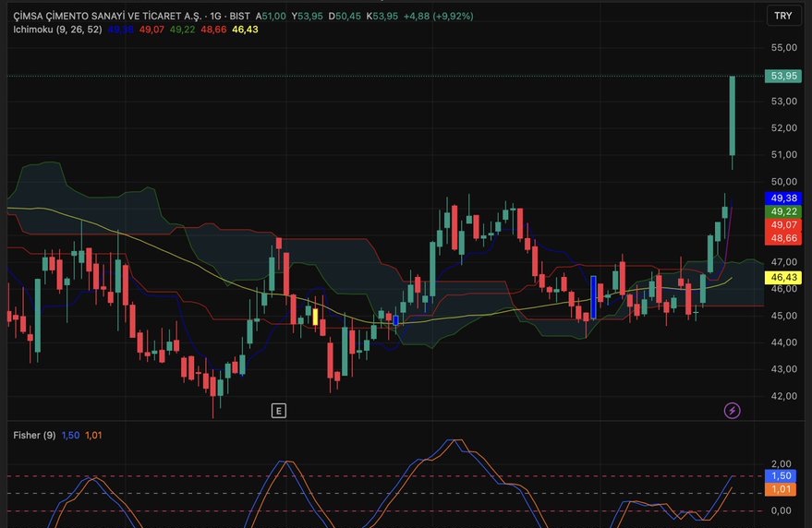
Task: Click the tall blue highlighted candlestick
Action: (593, 297)
